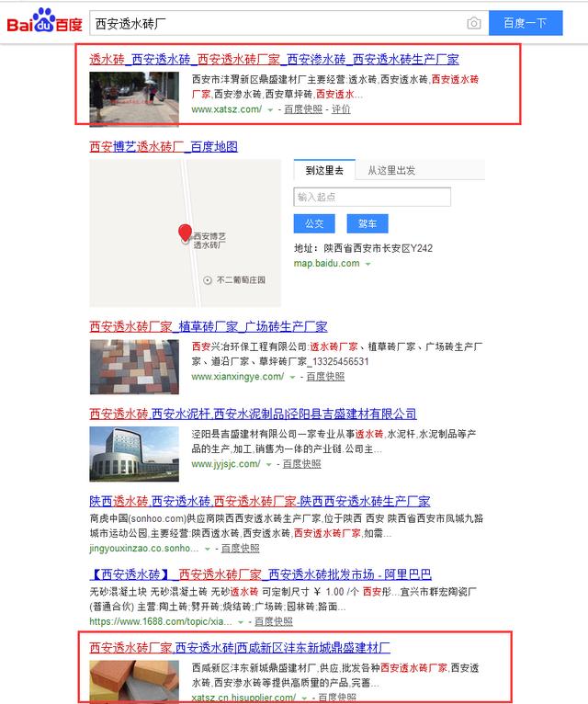Click the 输入起点 input field

[x=372, y=197]
